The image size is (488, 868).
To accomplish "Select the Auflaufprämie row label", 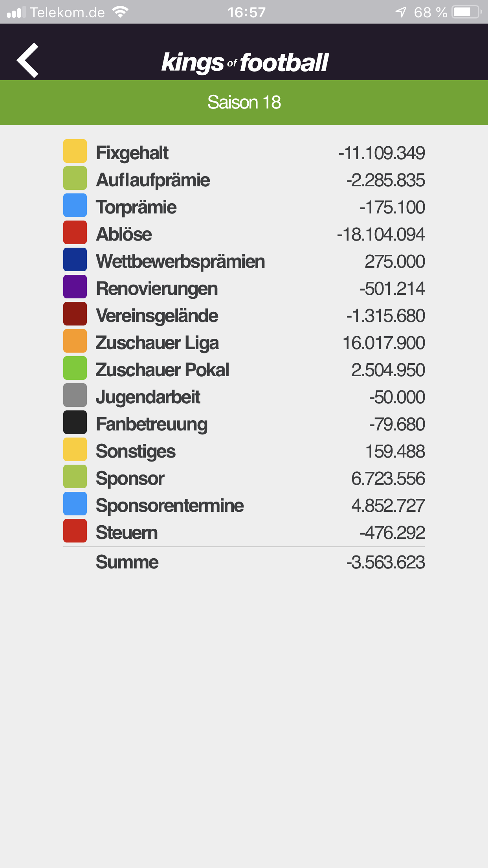I will click(153, 180).
